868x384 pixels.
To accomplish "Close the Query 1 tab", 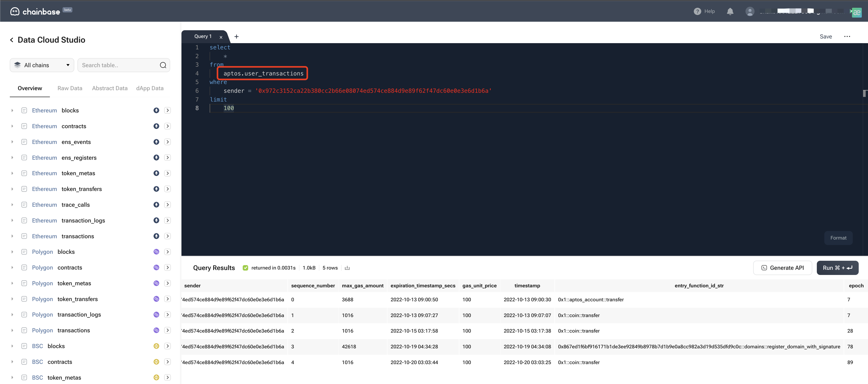I will click(221, 37).
